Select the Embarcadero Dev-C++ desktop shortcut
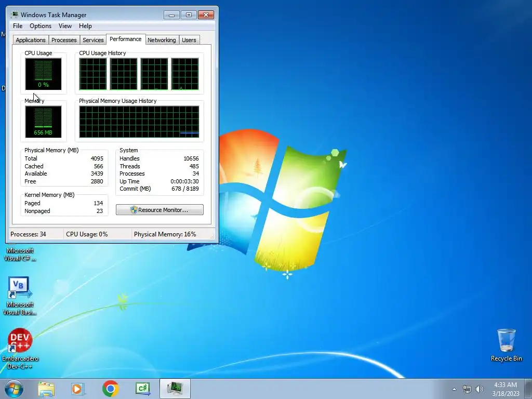This screenshot has height=399, width=532. (x=20, y=349)
